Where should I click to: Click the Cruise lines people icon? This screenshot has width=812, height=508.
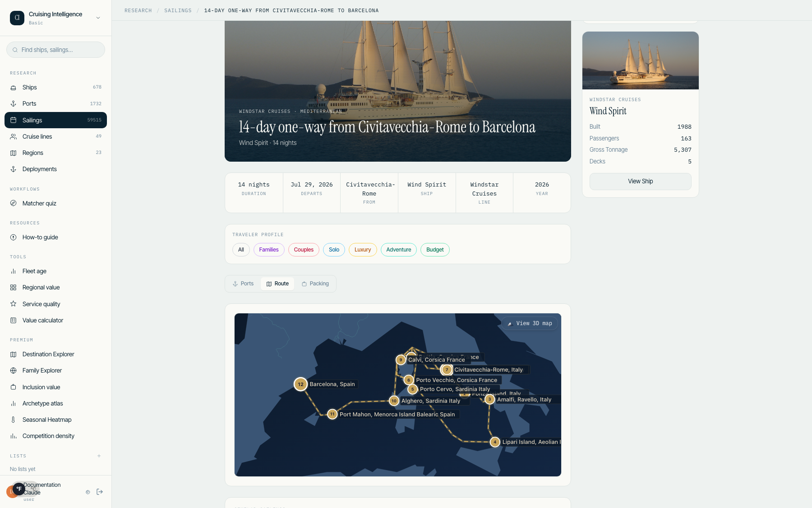(x=14, y=136)
